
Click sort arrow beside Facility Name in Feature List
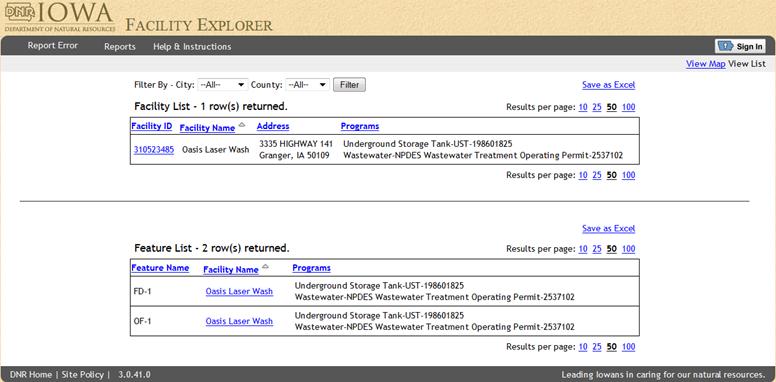click(265, 266)
